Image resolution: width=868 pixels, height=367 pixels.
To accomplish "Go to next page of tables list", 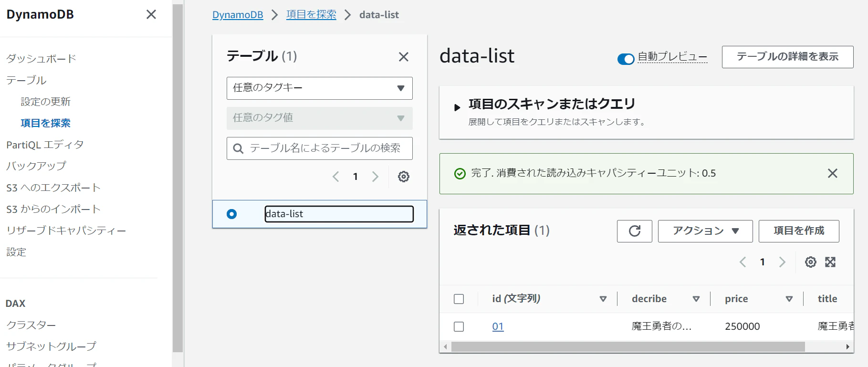I will click(376, 177).
